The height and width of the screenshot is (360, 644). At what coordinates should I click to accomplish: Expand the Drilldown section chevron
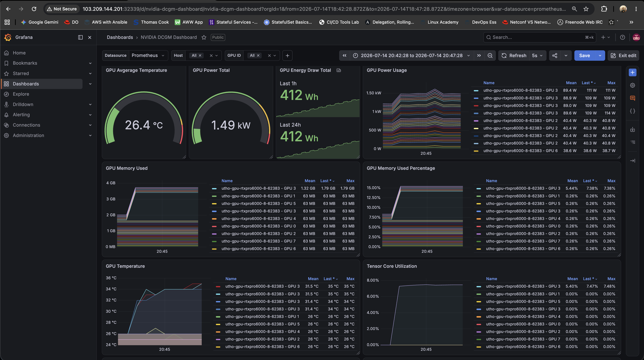coord(90,105)
